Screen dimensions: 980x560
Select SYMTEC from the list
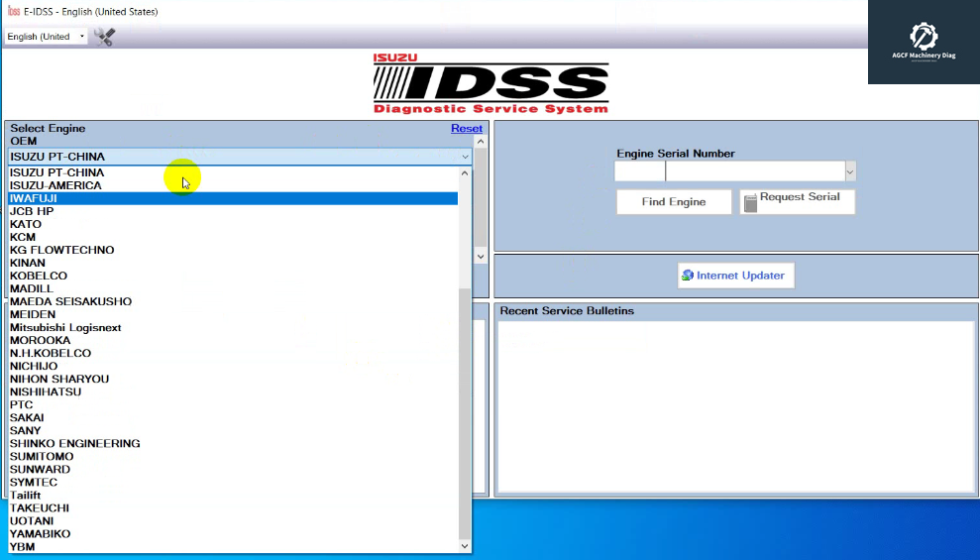(x=233, y=483)
